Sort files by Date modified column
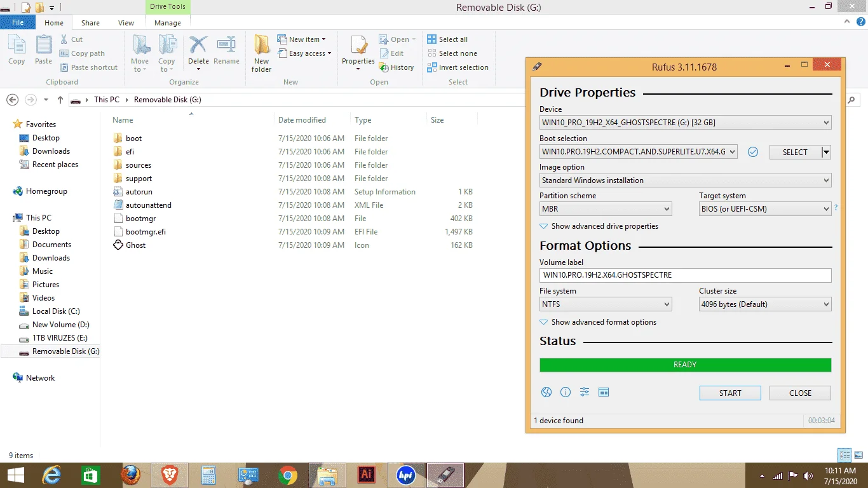The height and width of the screenshot is (488, 868). tap(302, 120)
